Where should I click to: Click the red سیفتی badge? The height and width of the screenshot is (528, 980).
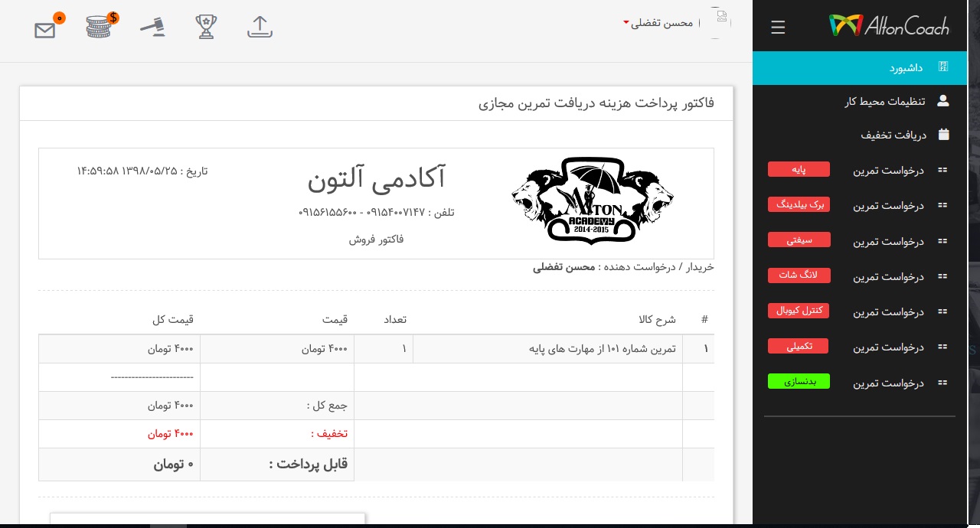point(799,240)
